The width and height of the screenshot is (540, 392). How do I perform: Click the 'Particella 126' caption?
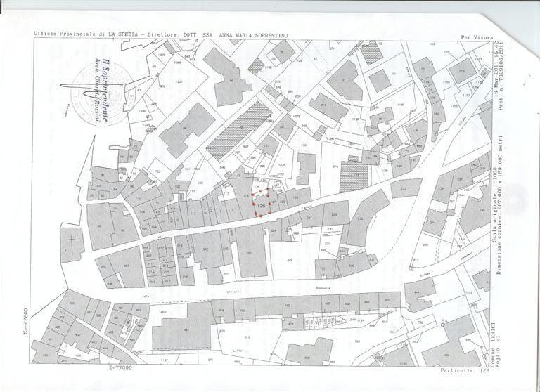point(463,370)
